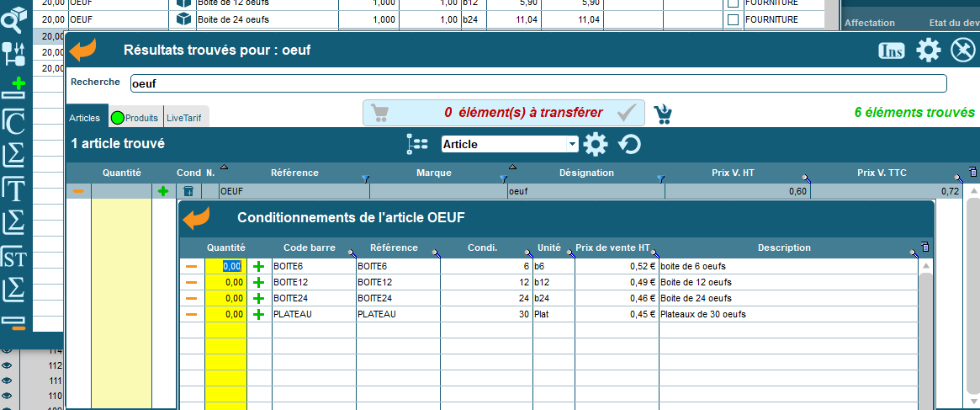The height and width of the screenshot is (410, 980).
Task: Click the refresh arrow next to Article dropdown
Action: pos(629,145)
